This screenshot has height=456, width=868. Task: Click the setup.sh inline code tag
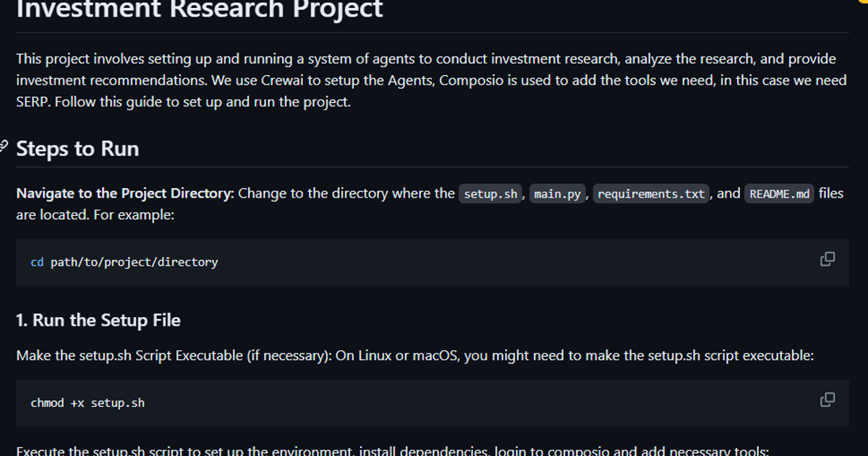[x=490, y=194]
